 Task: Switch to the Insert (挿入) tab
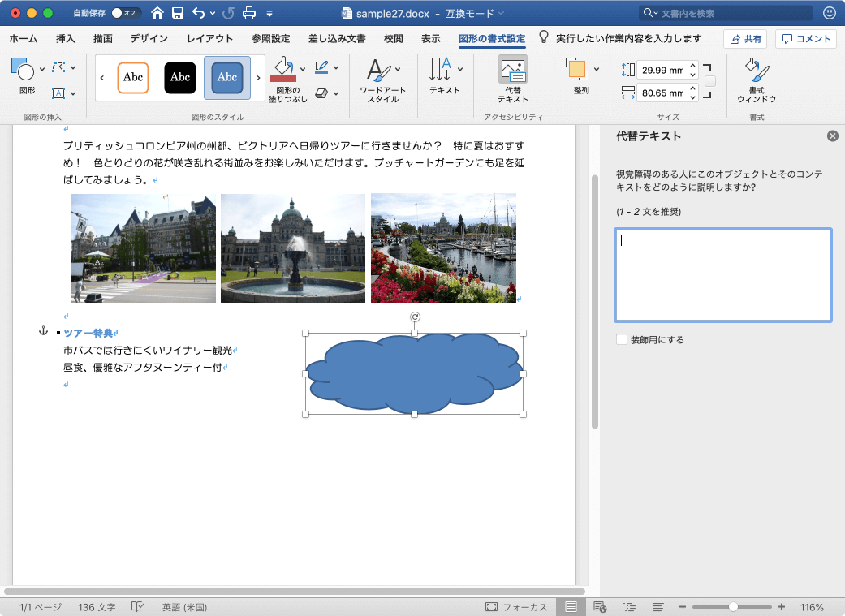click(x=66, y=39)
